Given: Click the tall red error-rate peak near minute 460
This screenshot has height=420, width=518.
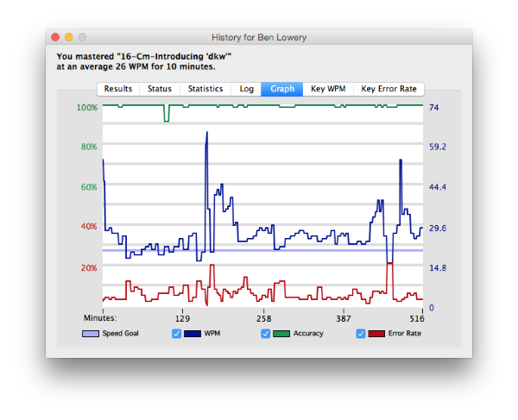Looking at the screenshot, I should pyautogui.click(x=390, y=264).
